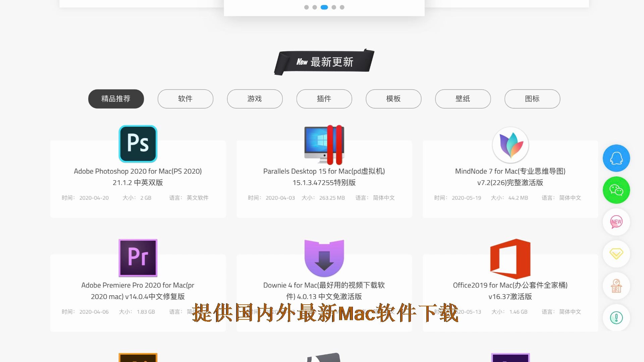The height and width of the screenshot is (362, 644).
Task: Go to first carousel slide dot
Action: tap(306, 7)
